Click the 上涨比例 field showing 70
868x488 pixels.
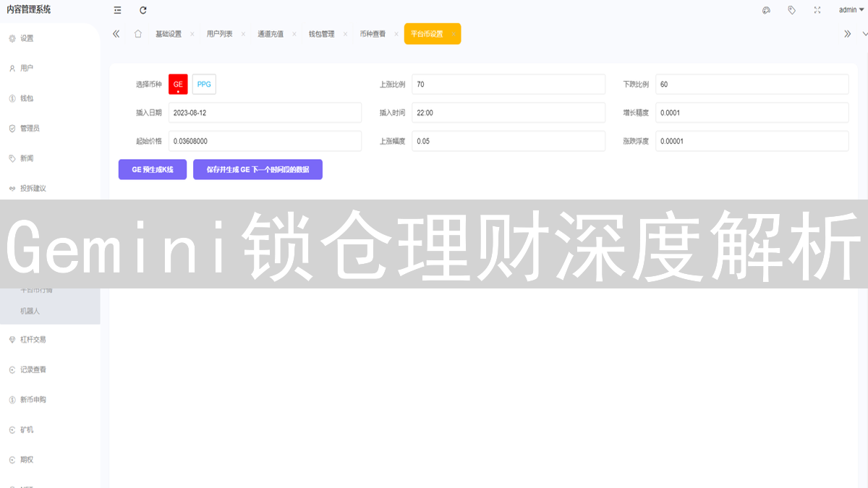coord(509,85)
